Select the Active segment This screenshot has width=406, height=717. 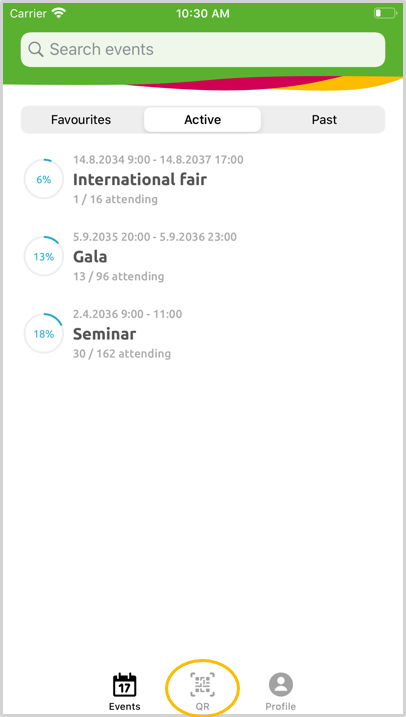203,120
